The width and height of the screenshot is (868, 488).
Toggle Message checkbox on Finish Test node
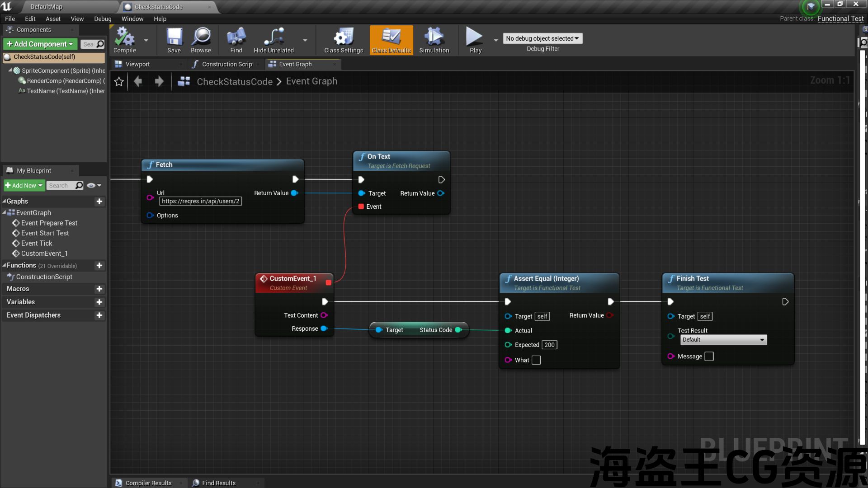coord(709,357)
